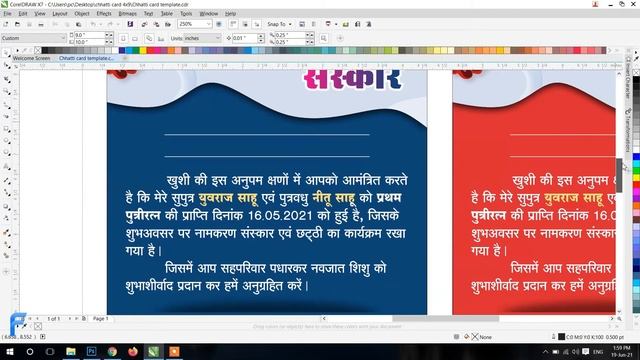Image resolution: width=640 pixels, height=360 pixels.
Task: Open the Snap To dropdown
Action: pyautogui.click(x=290, y=24)
